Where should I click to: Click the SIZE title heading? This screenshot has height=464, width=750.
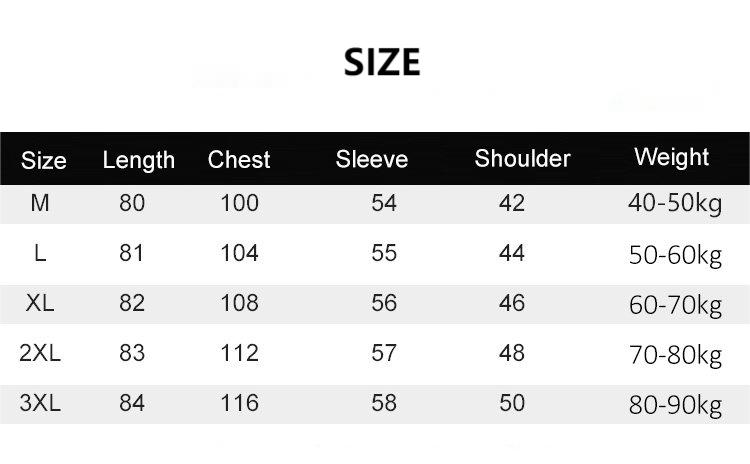(x=382, y=62)
